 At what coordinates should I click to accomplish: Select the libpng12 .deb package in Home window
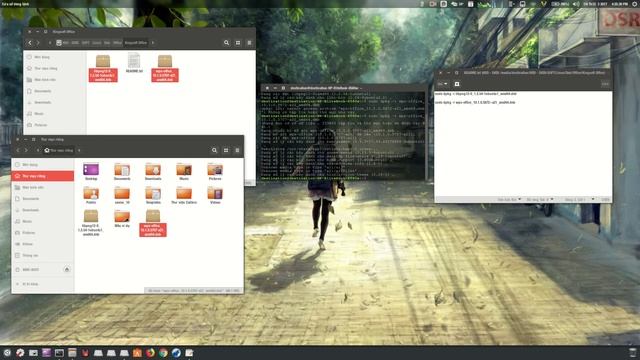(x=91, y=222)
